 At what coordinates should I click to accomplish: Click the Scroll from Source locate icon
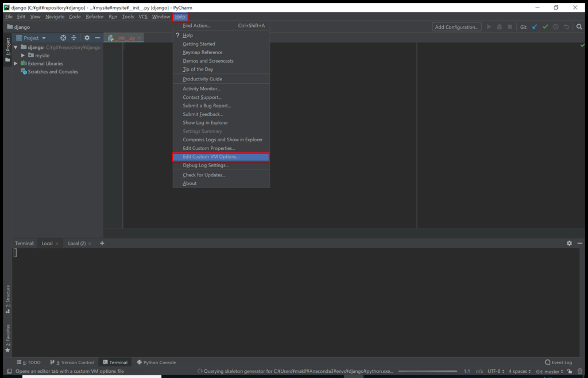click(63, 38)
